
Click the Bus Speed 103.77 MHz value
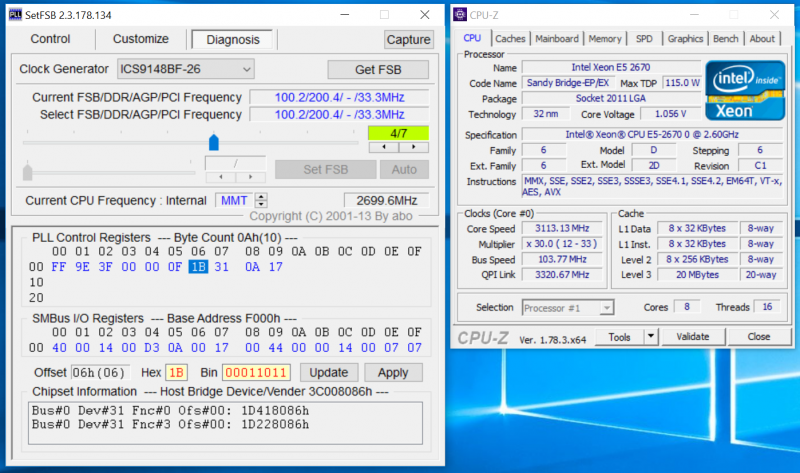pos(562,259)
